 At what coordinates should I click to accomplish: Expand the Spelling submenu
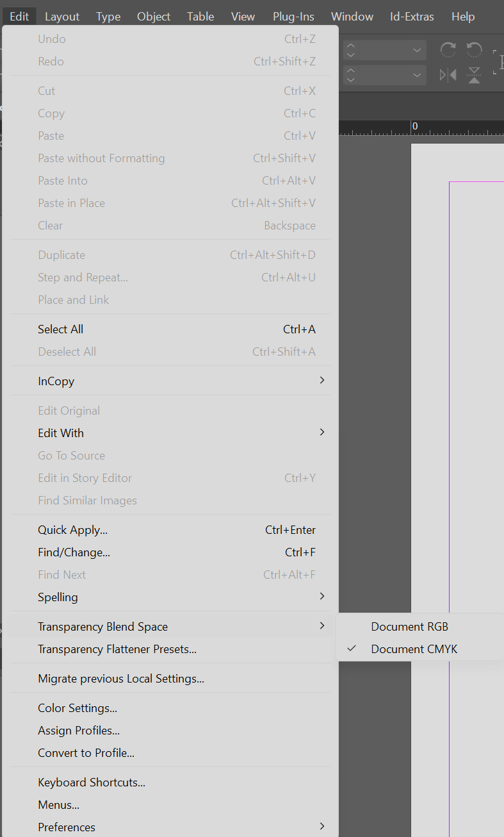pos(58,597)
